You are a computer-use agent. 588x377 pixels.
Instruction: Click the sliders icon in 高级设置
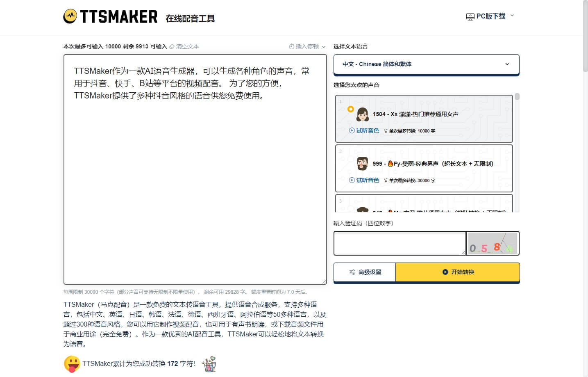(352, 272)
